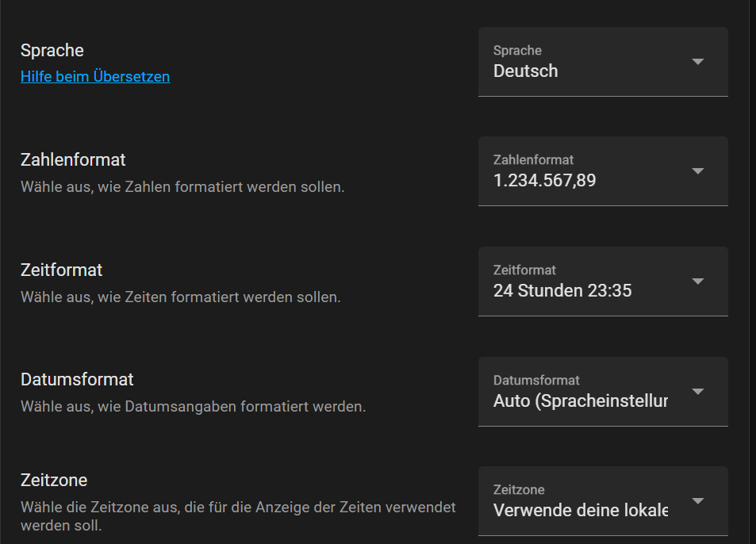The image size is (756, 544).
Task: Click the description text under the Zeitformat heading
Action: 180,298
